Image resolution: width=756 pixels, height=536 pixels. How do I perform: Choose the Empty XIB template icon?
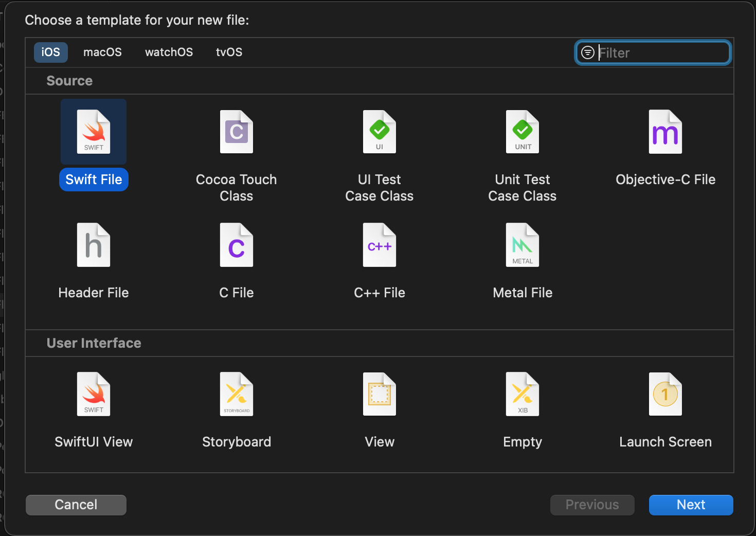tap(523, 394)
